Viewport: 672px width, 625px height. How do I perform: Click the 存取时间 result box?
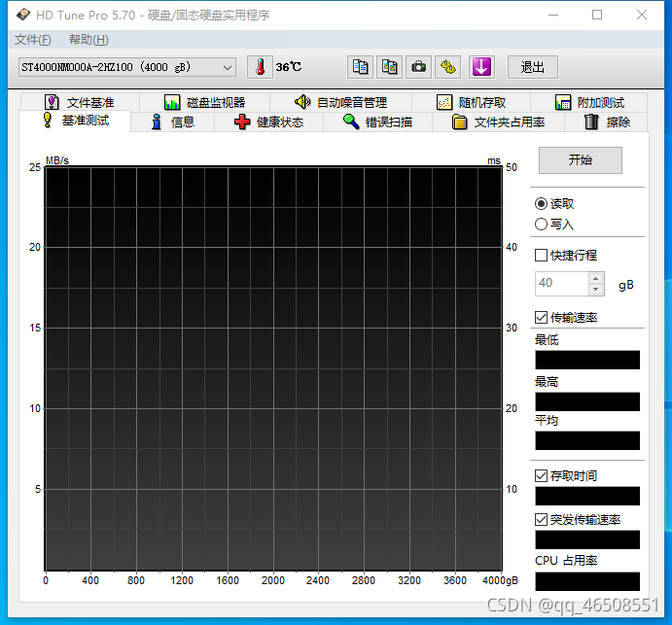pos(587,496)
